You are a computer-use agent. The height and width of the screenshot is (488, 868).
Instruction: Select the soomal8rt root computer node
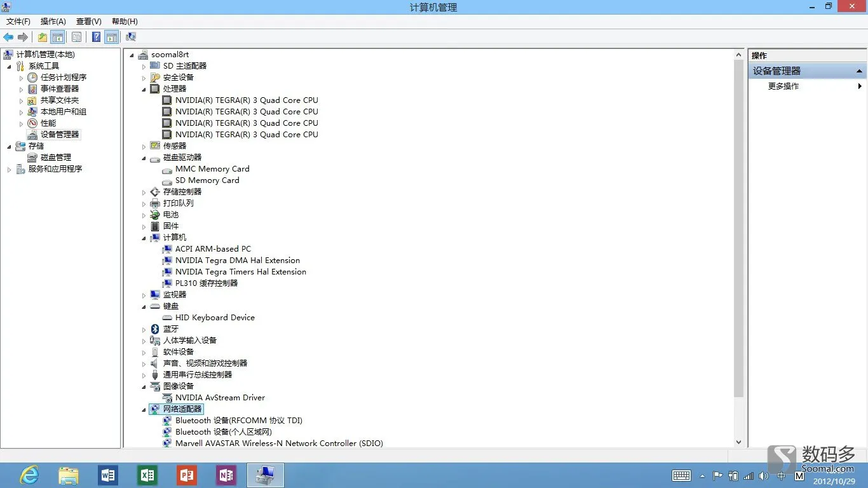click(170, 55)
